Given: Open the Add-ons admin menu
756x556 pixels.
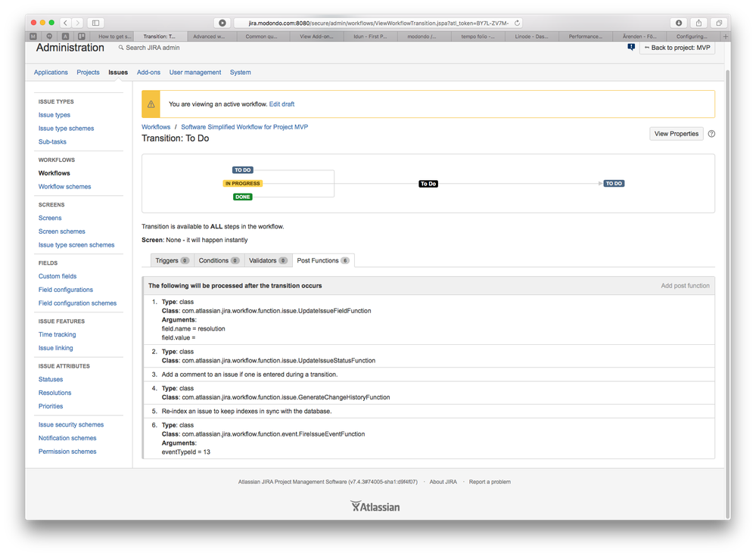Looking at the screenshot, I should pyautogui.click(x=148, y=73).
